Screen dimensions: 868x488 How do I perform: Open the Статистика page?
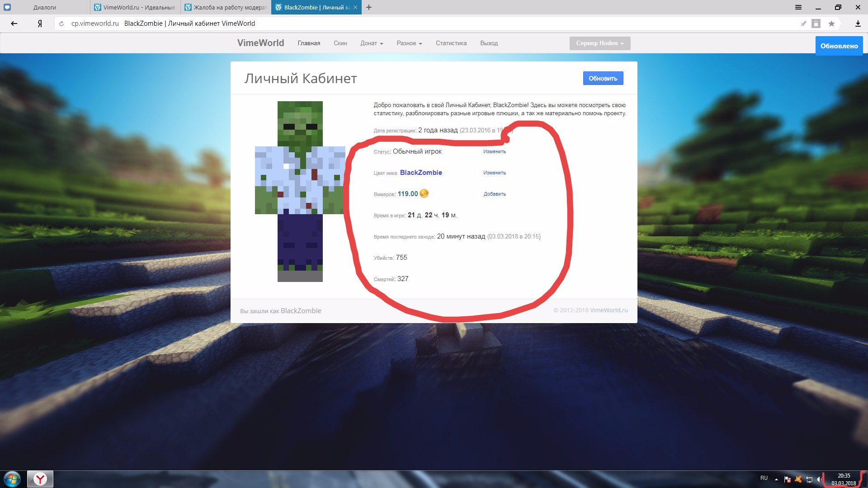coord(451,43)
